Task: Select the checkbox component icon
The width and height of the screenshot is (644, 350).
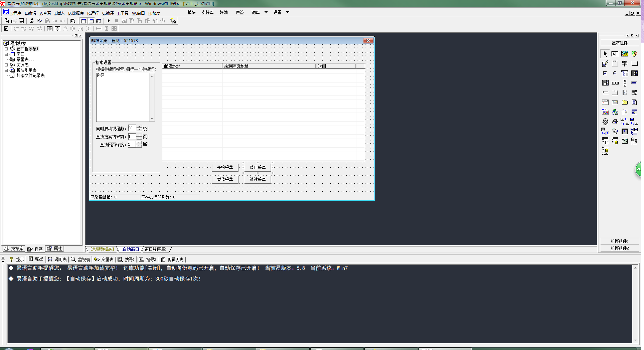Action: click(x=605, y=73)
